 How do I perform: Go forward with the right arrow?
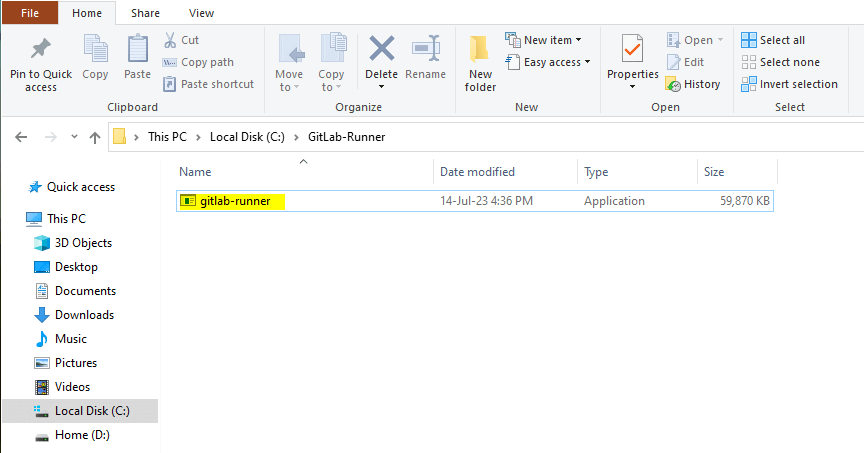50,137
